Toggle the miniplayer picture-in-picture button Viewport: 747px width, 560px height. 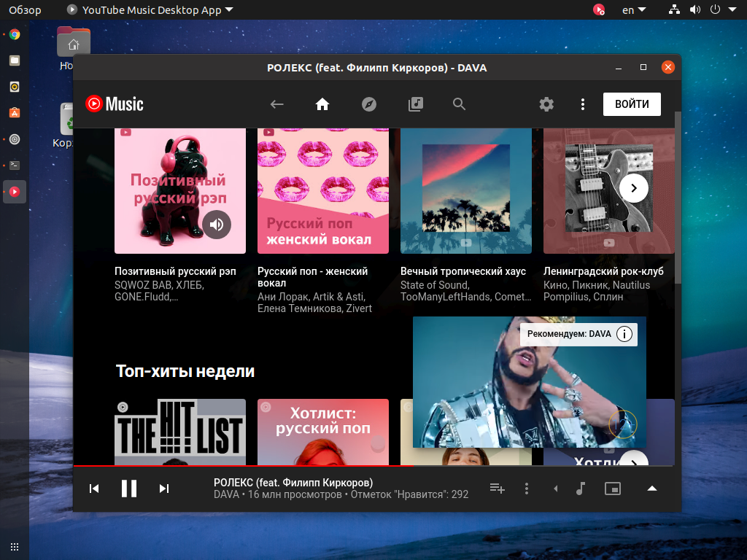[x=613, y=489]
